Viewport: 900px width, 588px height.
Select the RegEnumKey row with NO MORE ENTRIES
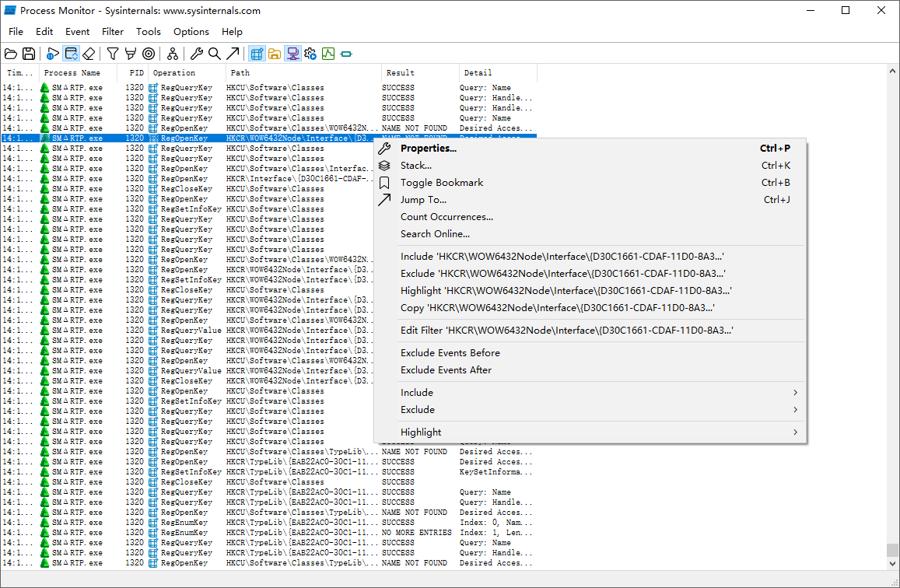[x=268, y=532]
